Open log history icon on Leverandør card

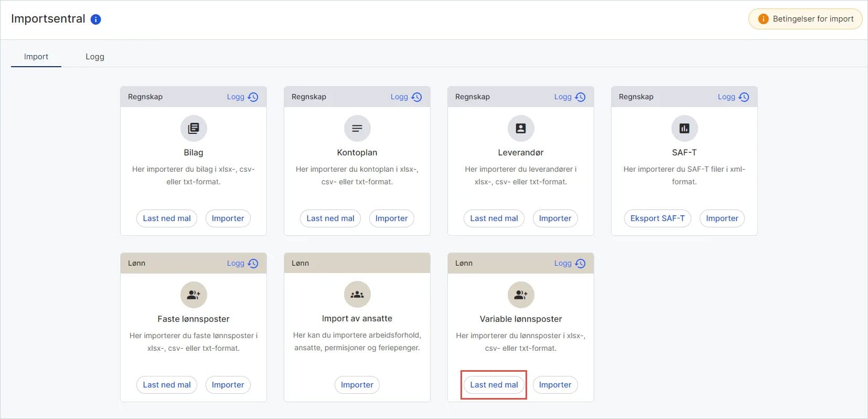pyautogui.click(x=580, y=97)
